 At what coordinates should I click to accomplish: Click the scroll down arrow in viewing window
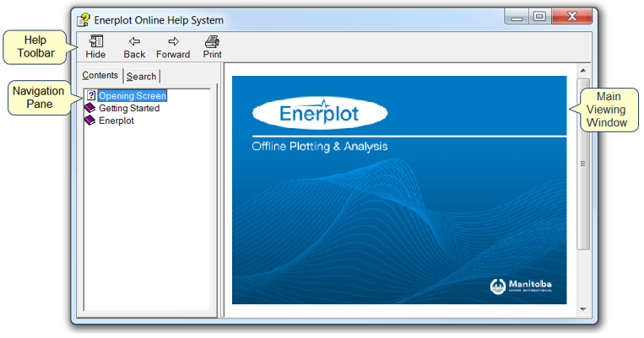582,309
